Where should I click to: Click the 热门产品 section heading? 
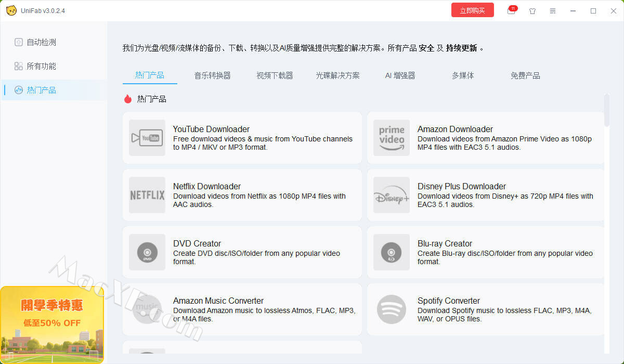152,99
